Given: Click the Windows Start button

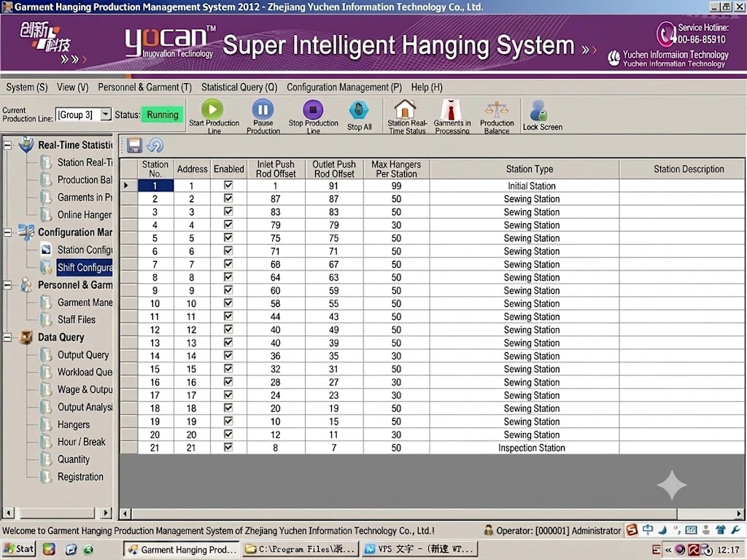Looking at the screenshot, I should pyautogui.click(x=19, y=549).
